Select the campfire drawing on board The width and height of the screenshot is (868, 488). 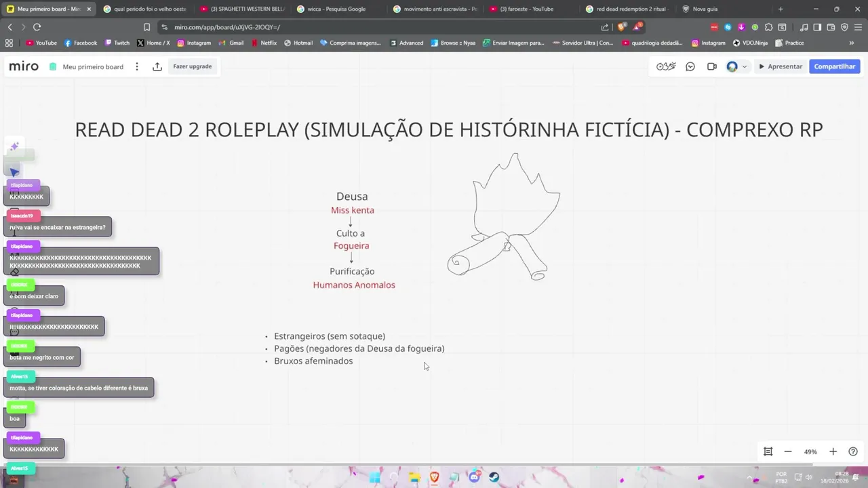coord(504,217)
